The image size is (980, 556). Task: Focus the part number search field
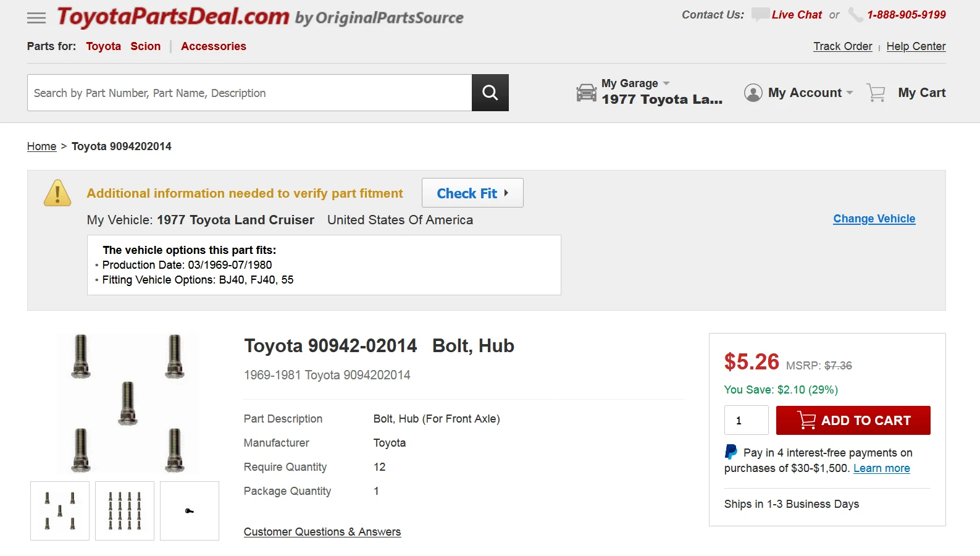tap(249, 93)
